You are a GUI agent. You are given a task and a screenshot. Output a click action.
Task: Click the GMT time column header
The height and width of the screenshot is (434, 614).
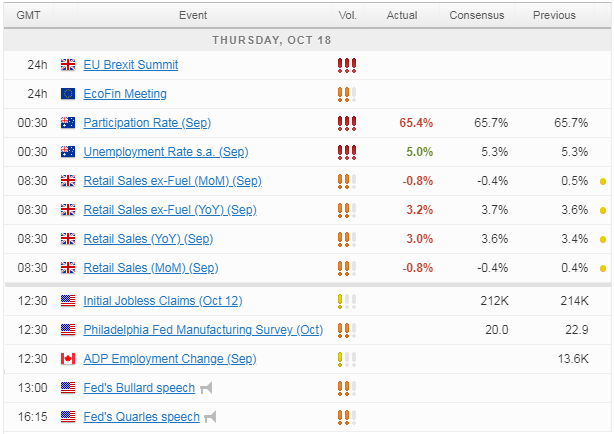[x=28, y=15]
